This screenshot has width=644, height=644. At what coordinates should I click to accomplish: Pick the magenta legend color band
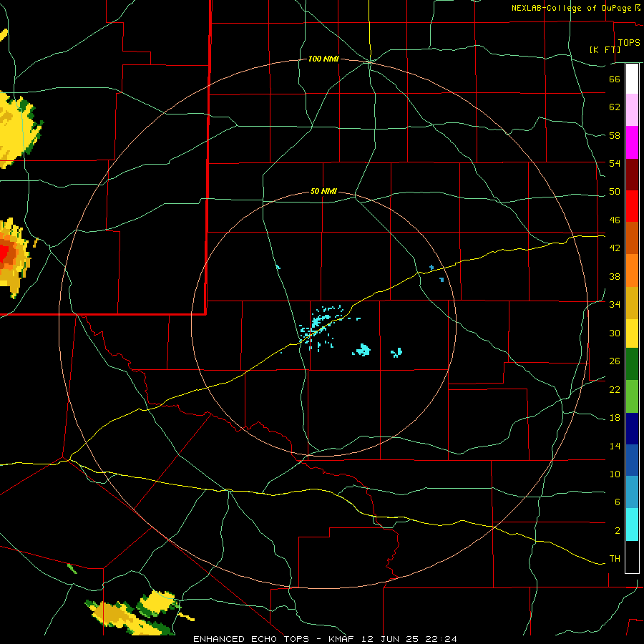[632, 142]
